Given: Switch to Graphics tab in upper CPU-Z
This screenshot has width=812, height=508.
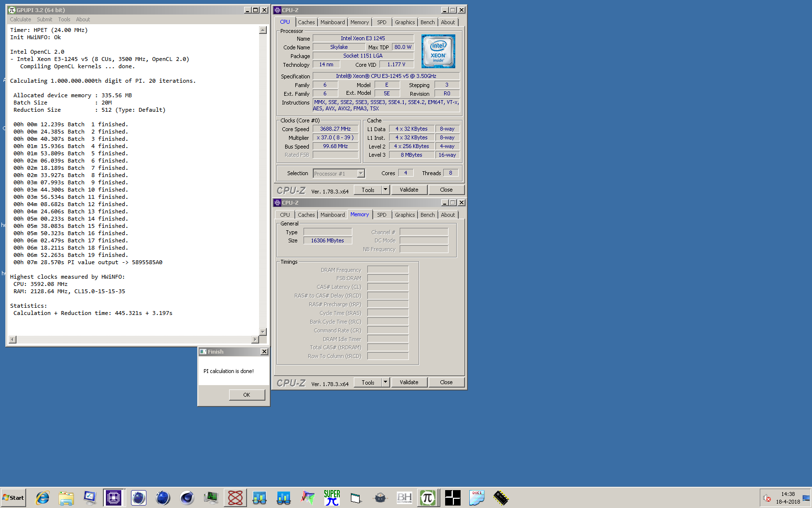Looking at the screenshot, I should [405, 22].
